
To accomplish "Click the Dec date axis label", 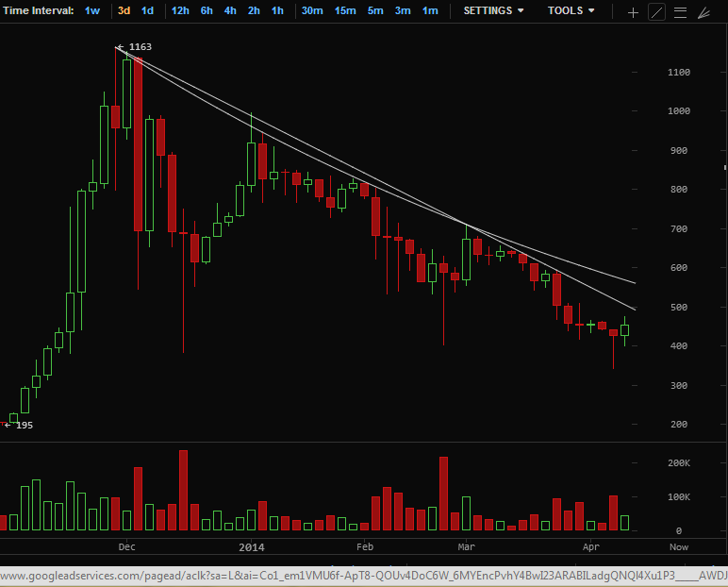I will pyautogui.click(x=126, y=547).
